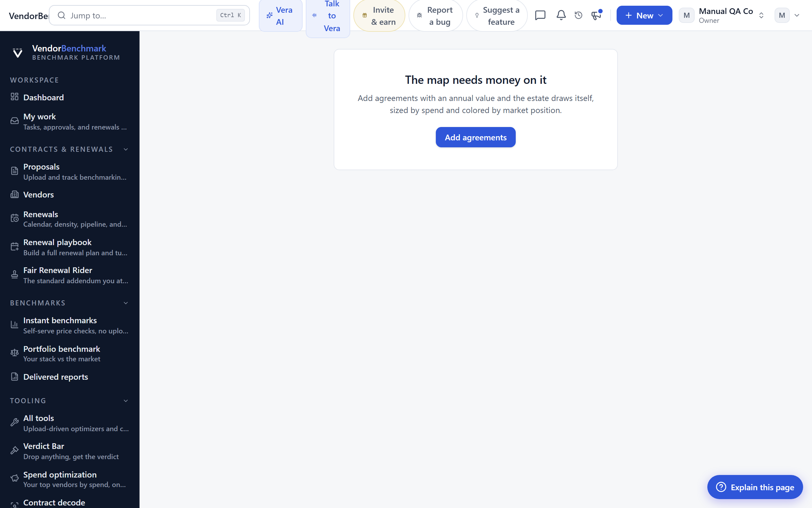812x508 pixels.
Task: Click the All tools wrench icon
Action: coord(14,422)
